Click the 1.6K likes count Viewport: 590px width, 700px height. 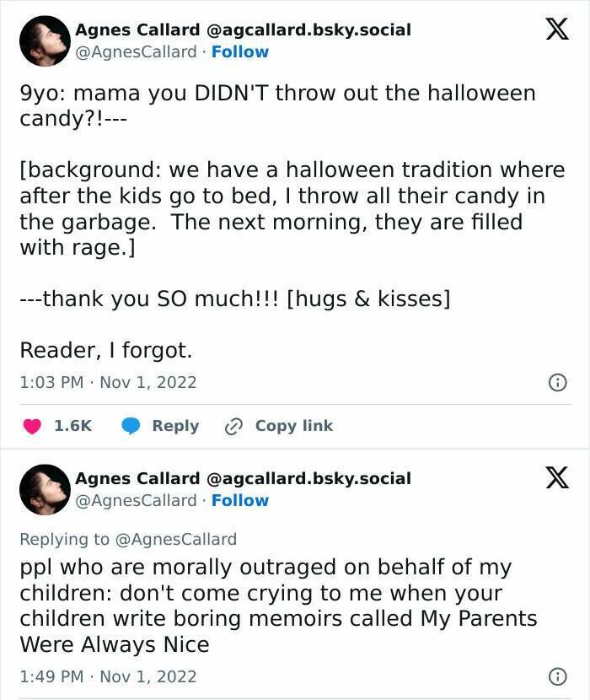(72, 426)
